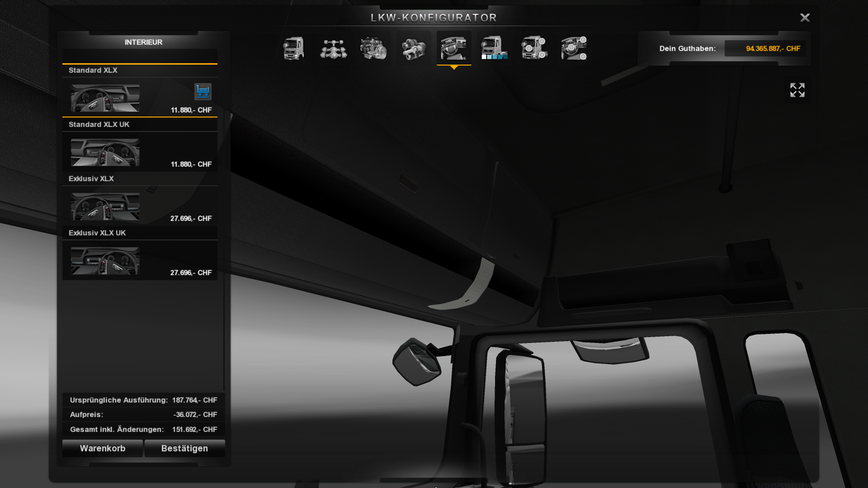
Task: Click the "Exklusiv XLX UK" heading
Action: [97, 233]
